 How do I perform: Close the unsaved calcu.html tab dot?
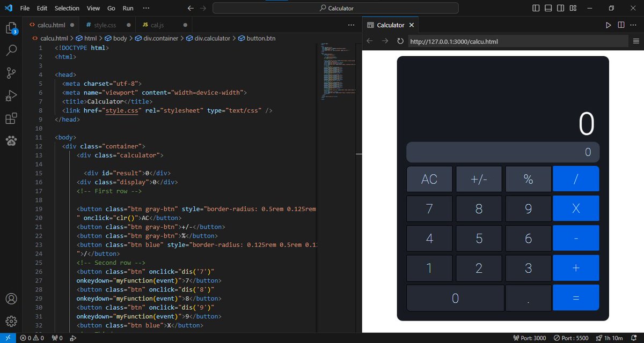coord(72,25)
